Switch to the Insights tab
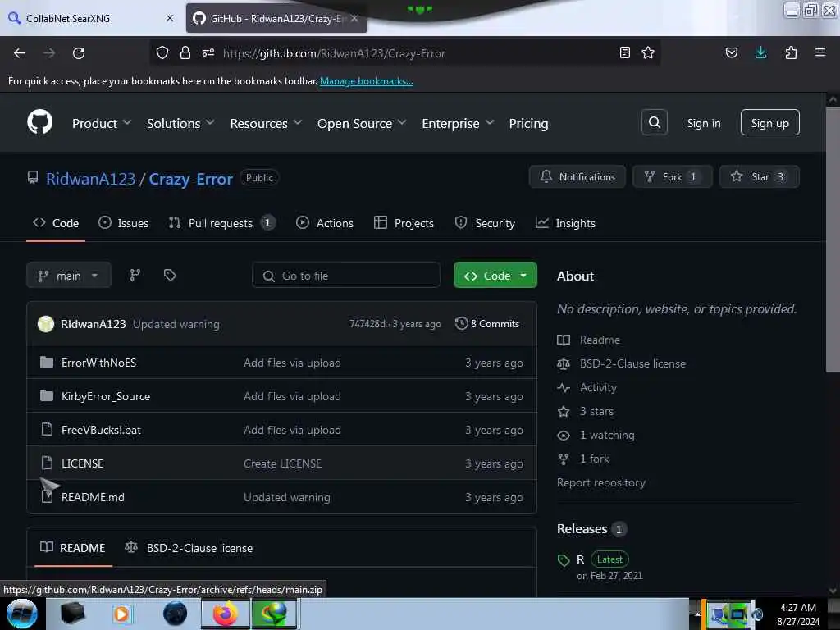This screenshot has width=840, height=630. (565, 223)
